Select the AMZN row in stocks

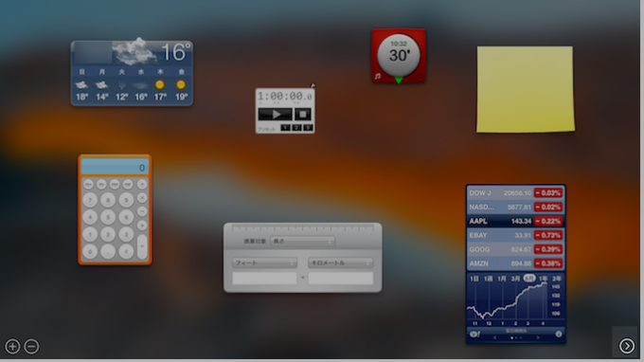pos(515,263)
